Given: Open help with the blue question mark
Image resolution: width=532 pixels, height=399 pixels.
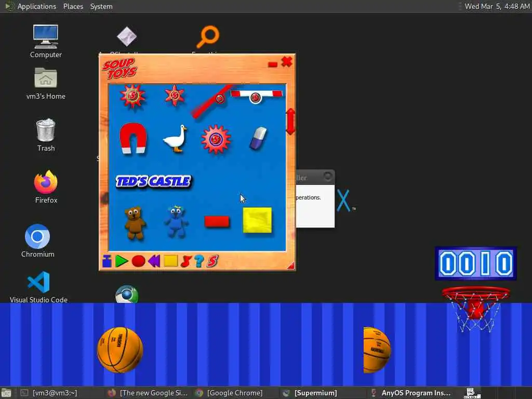Looking at the screenshot, I should pos(199,261).
